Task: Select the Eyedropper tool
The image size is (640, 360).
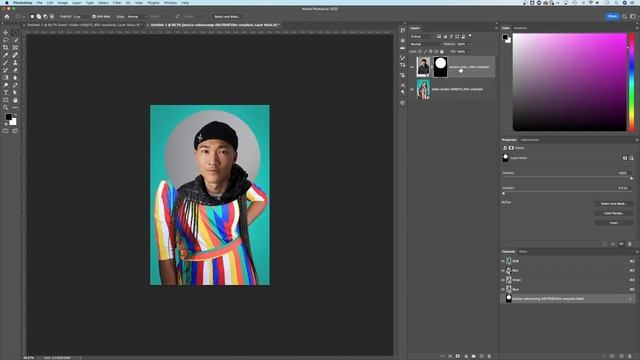Action: point(6,55)
